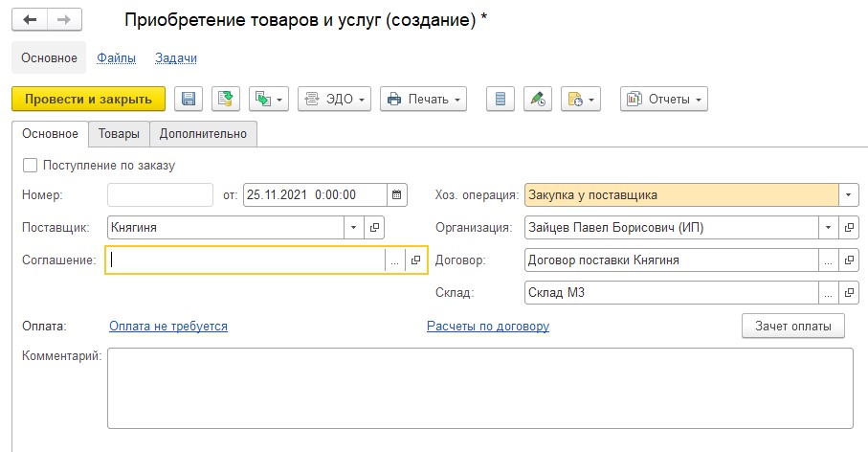This screenshot has width=868, height=452.
Task: Enable the Поступление по заказу checkbox
Action: point(29,165)
